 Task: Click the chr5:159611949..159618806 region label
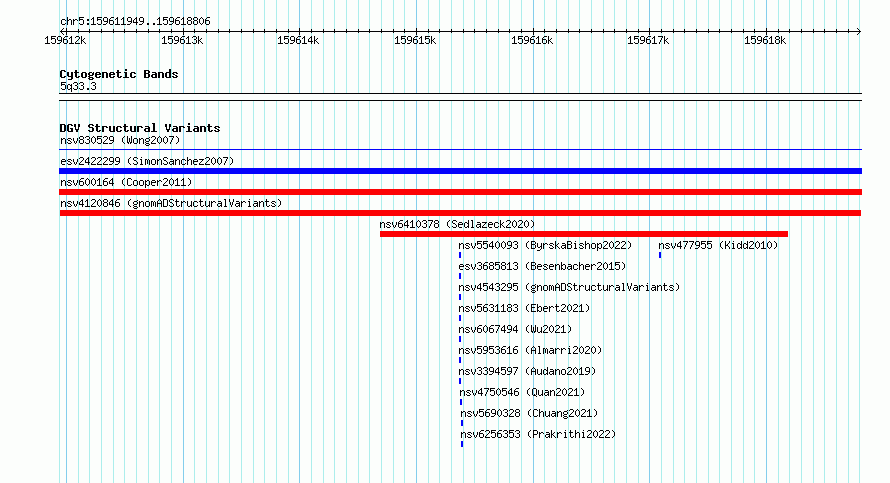(x=135, y=21)
